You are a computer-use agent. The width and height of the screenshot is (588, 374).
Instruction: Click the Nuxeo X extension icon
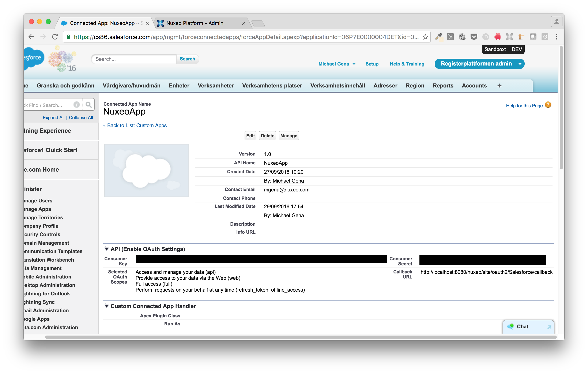coord(509,37)
